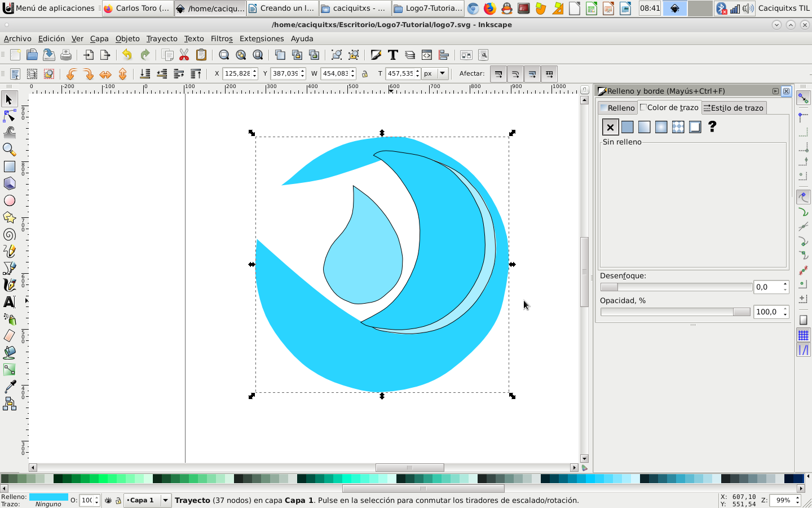The width and height of the screenshot is (812, 508).
Task: Select the Spray objects tool
Action: tap(10, 319)
